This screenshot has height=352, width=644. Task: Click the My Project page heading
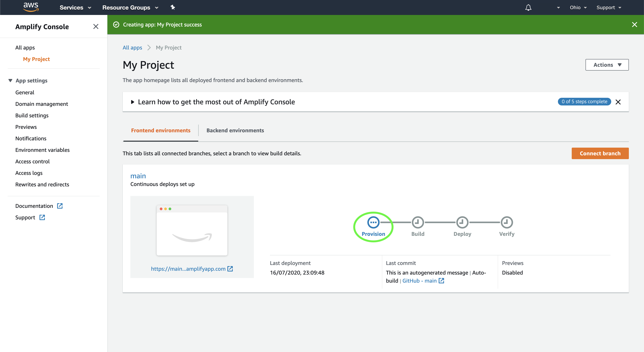tap(148, 65)
